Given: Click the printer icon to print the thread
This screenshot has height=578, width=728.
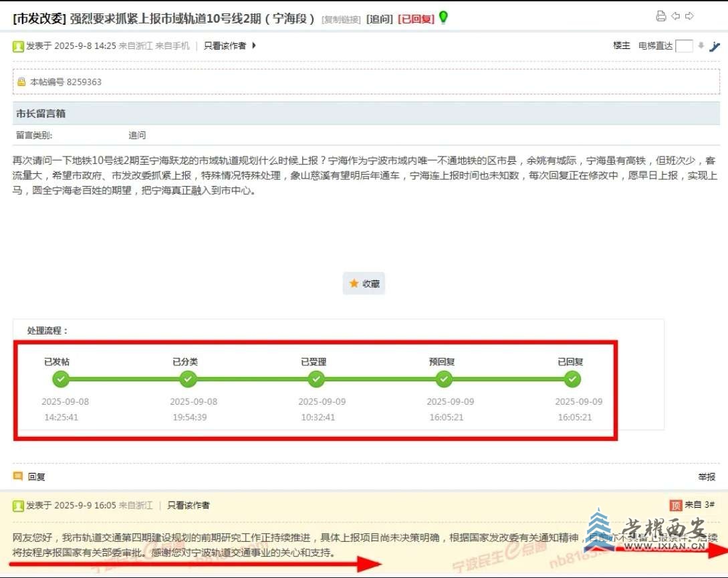Looking at the screenshot, I should (661, 15).
